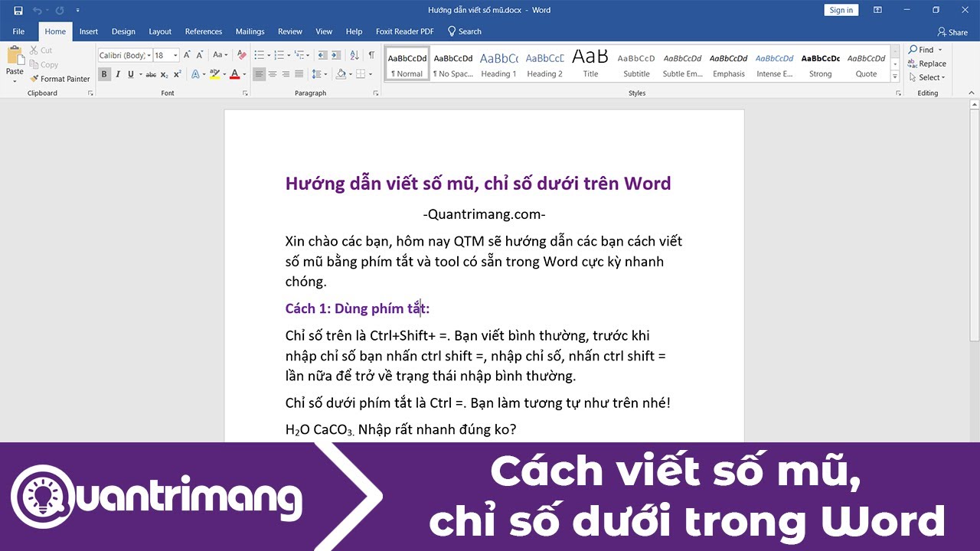The height and width of the screenshot is (551, 980).
Task: Expand the Paste options arrow
Action: coord(15,80)
